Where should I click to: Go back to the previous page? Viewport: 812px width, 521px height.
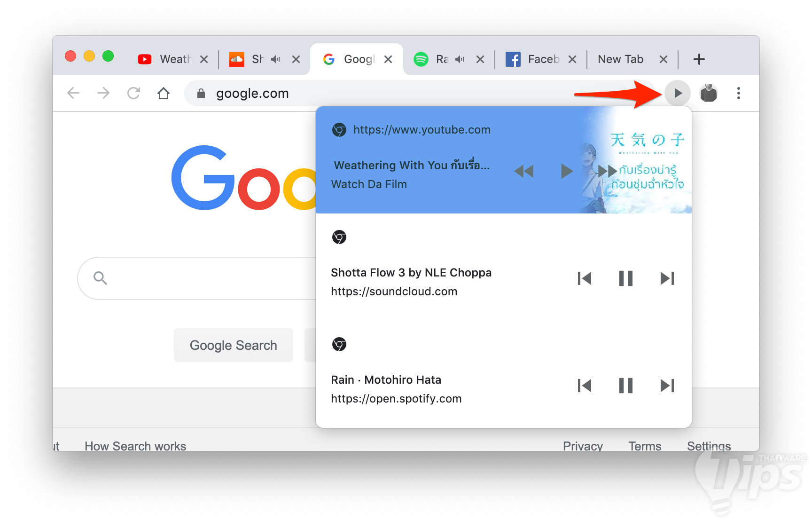pyautogui.click(x=73, y=93)
